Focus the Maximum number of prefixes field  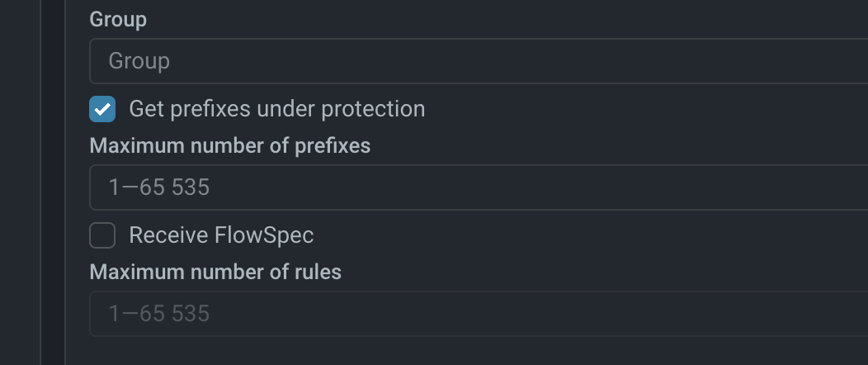point(479,187)
